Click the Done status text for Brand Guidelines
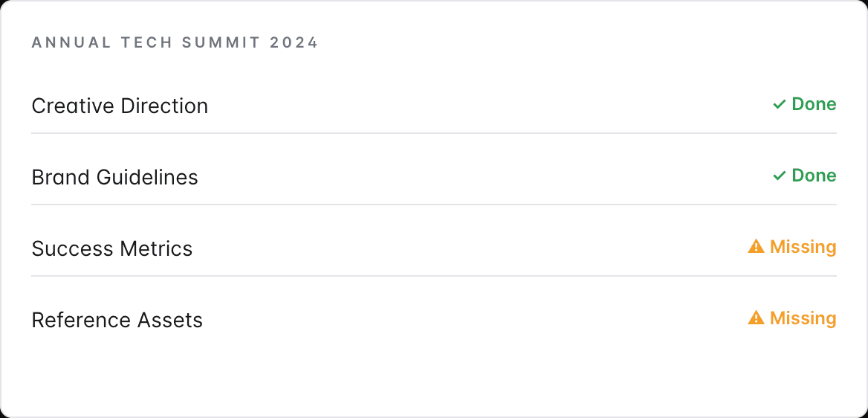 click(814, 176)
